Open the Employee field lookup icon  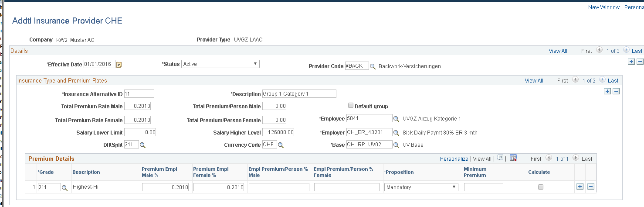(x=396, y=119)
